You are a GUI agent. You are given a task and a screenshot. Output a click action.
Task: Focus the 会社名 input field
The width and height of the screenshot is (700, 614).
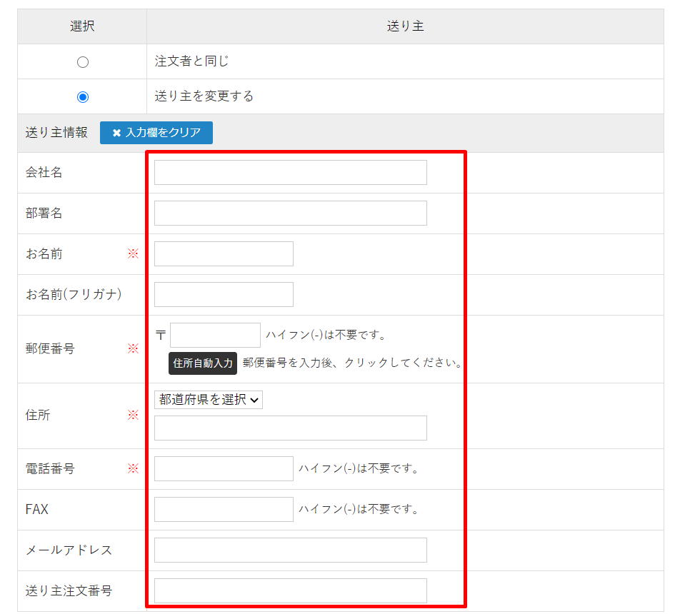(290, 173)
